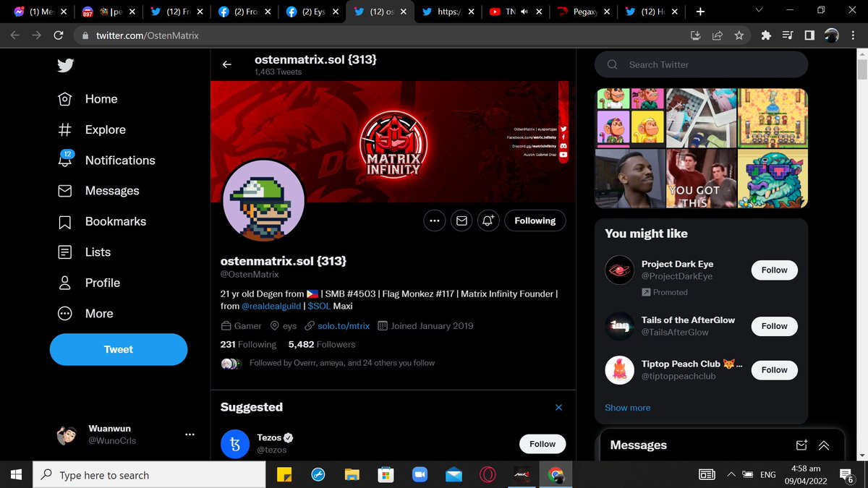Open Profile in the sidebar

(x=88, y=283)
